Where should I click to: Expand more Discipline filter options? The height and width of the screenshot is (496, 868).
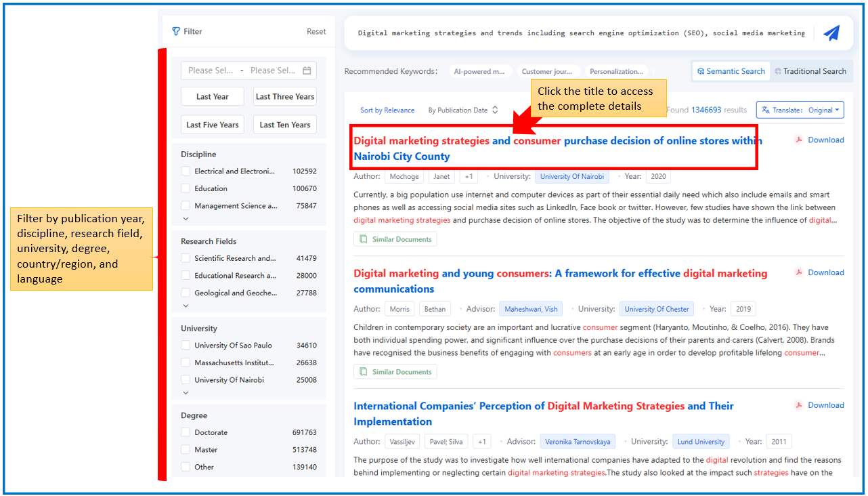click(186, 219)
